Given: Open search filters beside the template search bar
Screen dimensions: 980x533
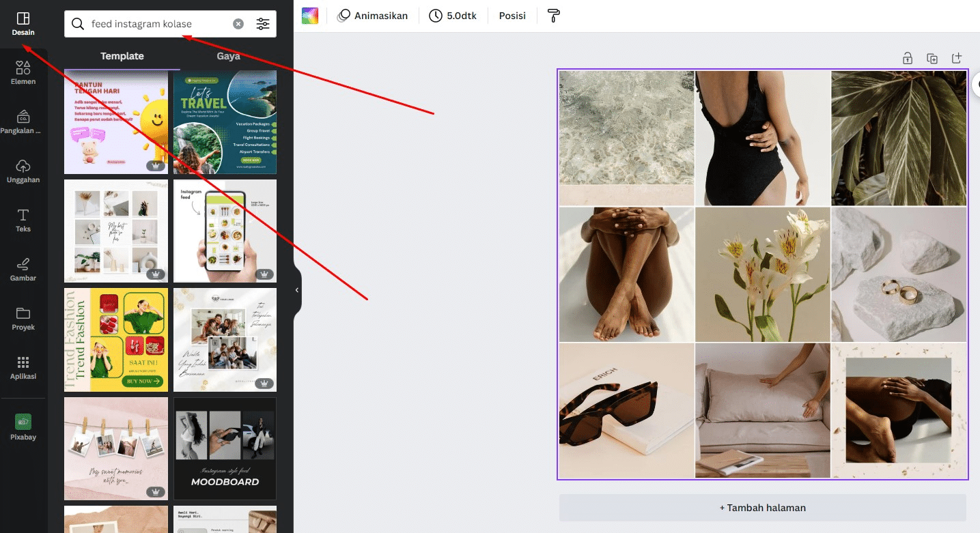Looking at the screenshot, I should click(263, 24).
